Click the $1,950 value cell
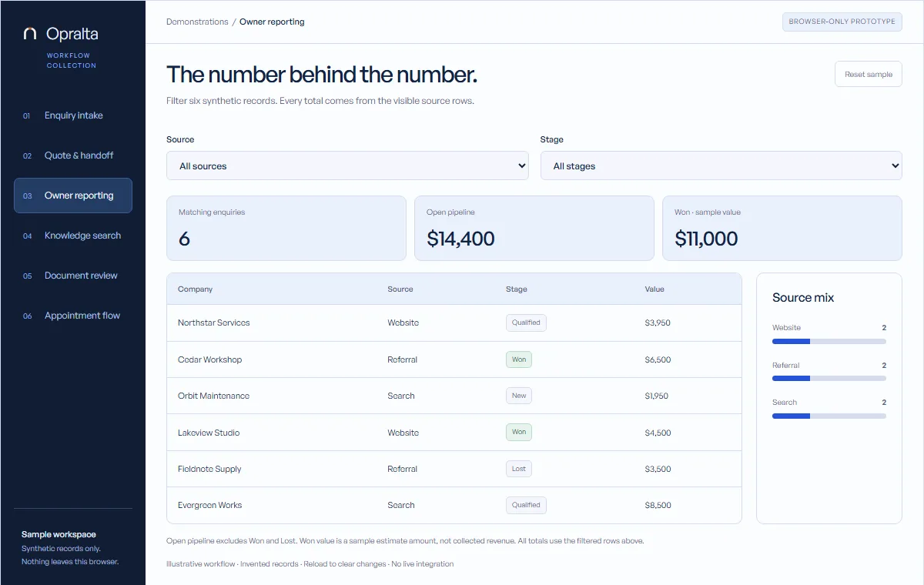 (x=657, y=396)
